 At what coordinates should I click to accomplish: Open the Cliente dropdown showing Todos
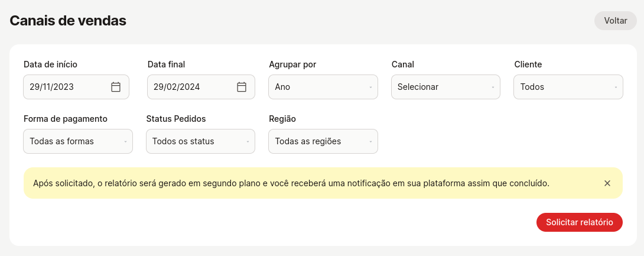[x=568, y=87]
